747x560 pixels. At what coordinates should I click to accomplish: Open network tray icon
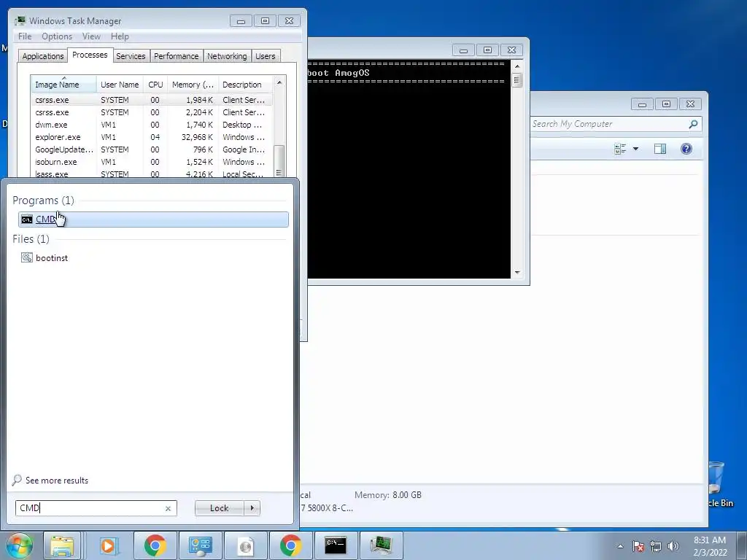click(x=656, y=546)
